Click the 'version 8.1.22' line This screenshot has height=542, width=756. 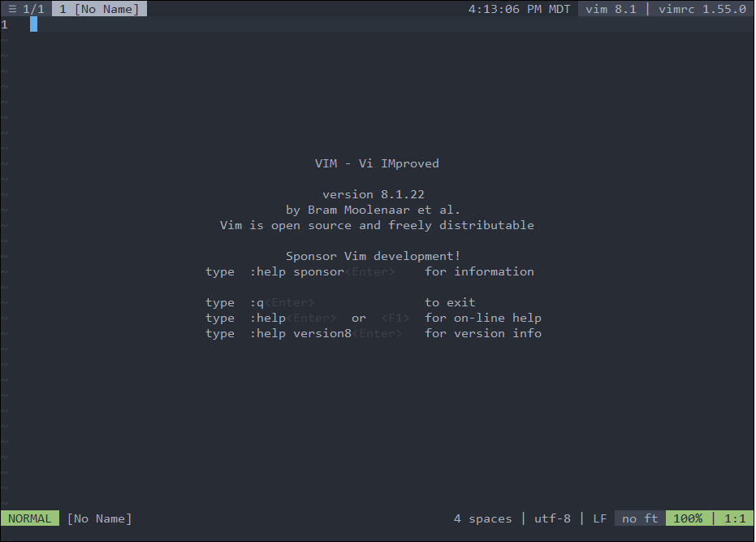(x=374, y=194)
